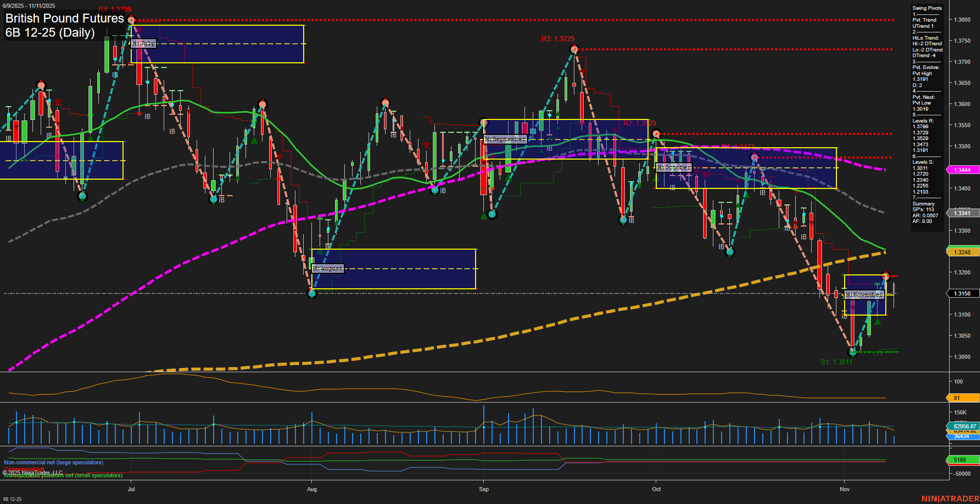Select the swing high pivot circle at R4 1.3799
The image size is (980, 504).
(x=131, y=20)
